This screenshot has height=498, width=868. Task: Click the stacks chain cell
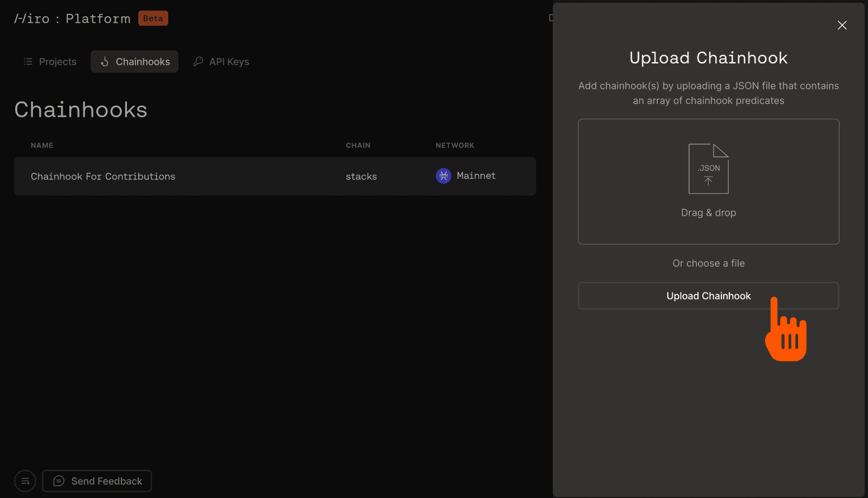[x=361, y=177]
